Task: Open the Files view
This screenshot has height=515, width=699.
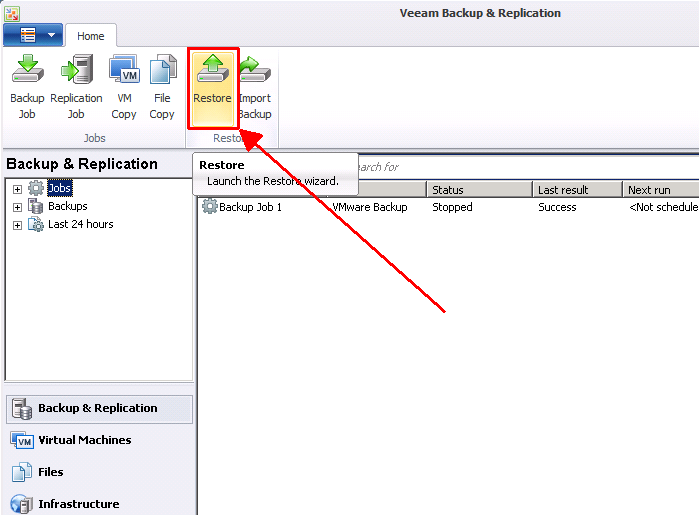Action: pos(99,472)
